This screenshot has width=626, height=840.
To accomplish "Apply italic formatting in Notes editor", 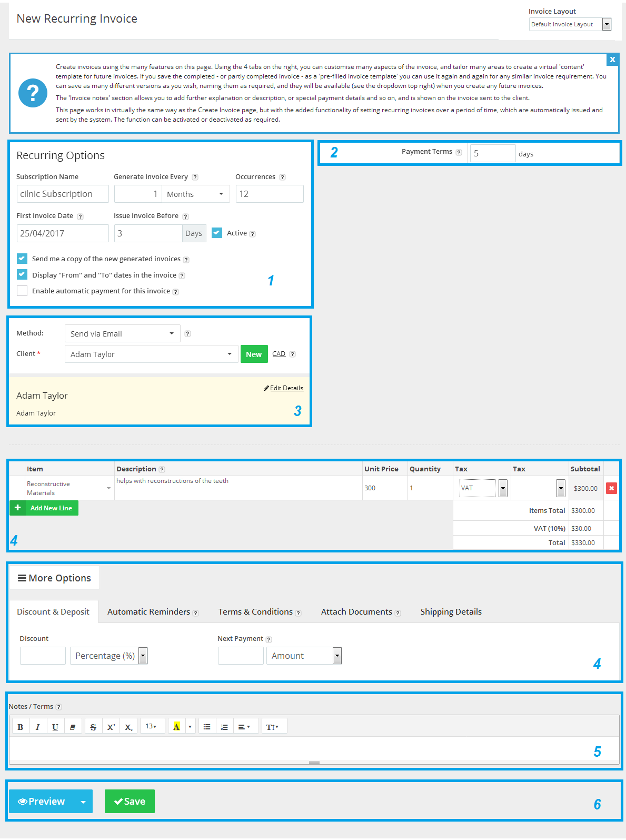I will (37, 727).
